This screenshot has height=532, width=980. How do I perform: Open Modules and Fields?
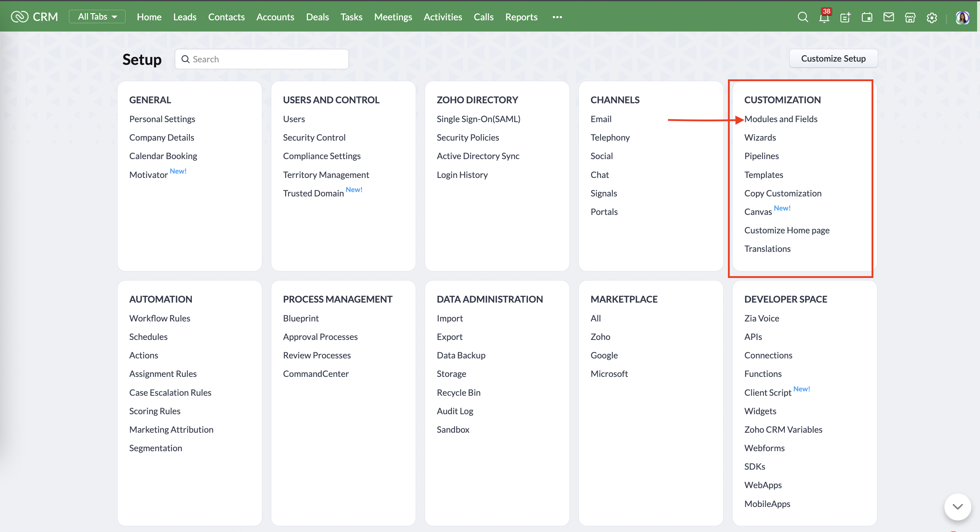[781, 119]
